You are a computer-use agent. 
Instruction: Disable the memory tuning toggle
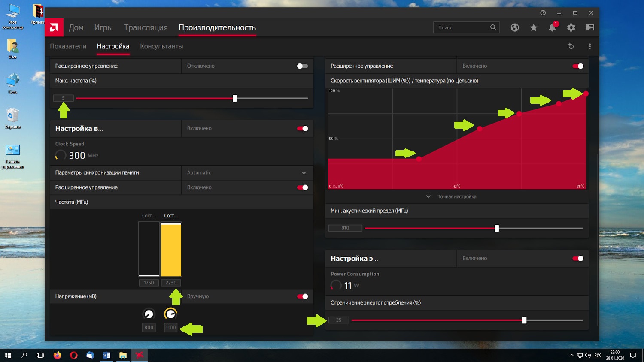tap(302, 128)
